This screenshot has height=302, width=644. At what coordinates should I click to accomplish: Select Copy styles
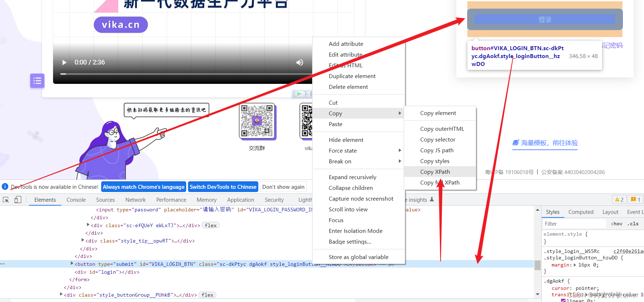pos(440,161)
